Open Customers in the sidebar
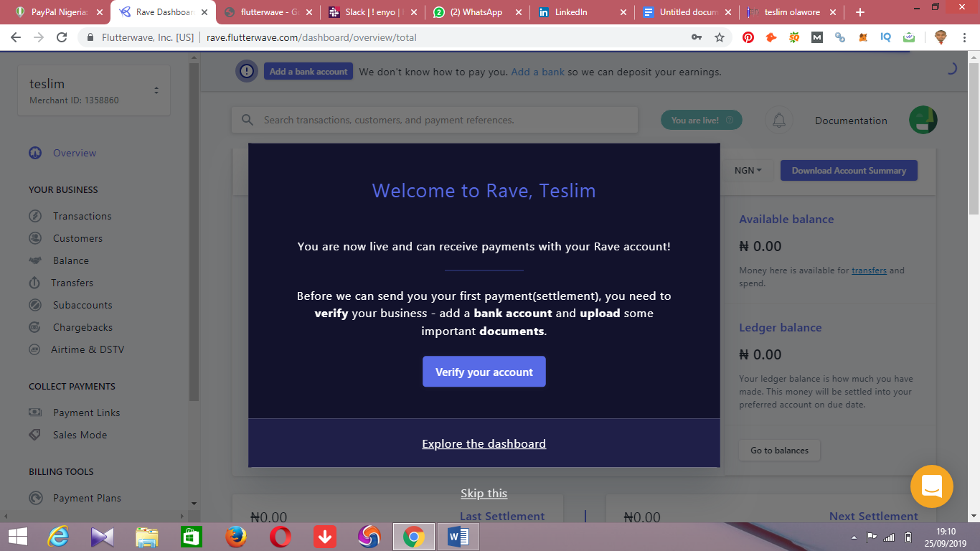 click(77, 238)
